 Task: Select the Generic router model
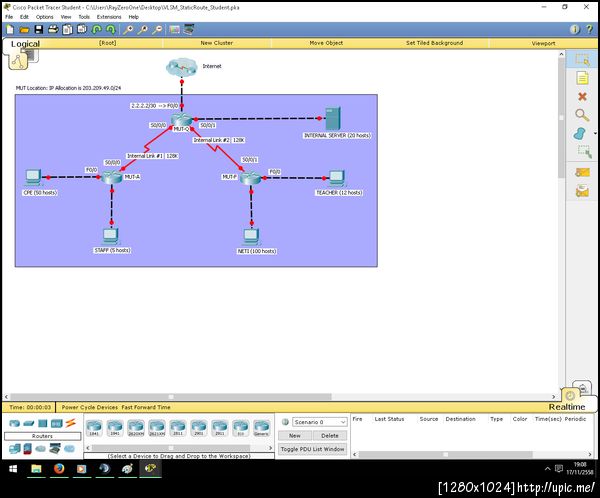coord(261,428)
